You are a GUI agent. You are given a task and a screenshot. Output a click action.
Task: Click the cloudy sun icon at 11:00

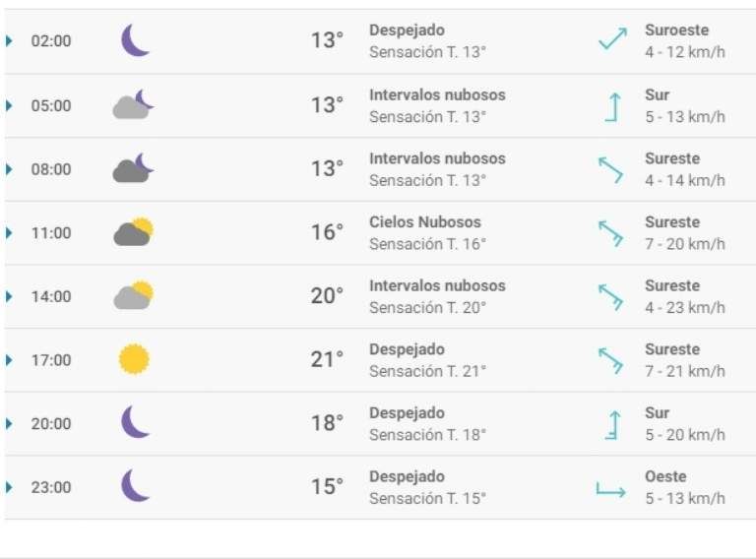(x=134, y=232)
